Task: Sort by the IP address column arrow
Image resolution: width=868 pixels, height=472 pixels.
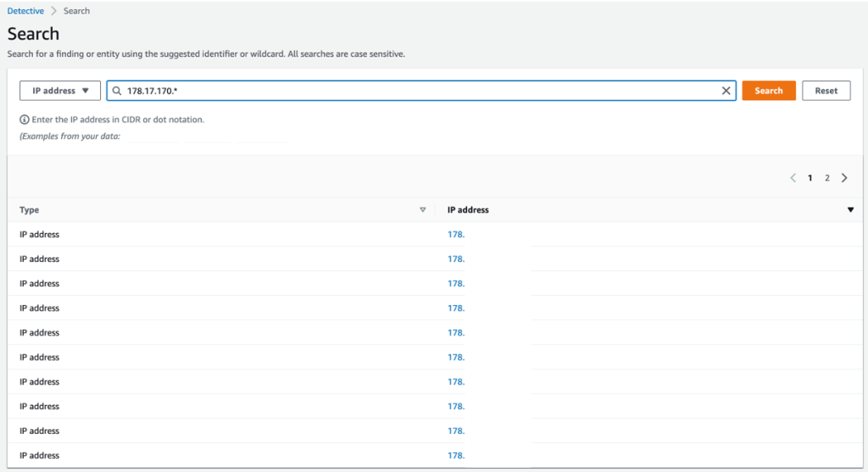Action: coord(850,209)
